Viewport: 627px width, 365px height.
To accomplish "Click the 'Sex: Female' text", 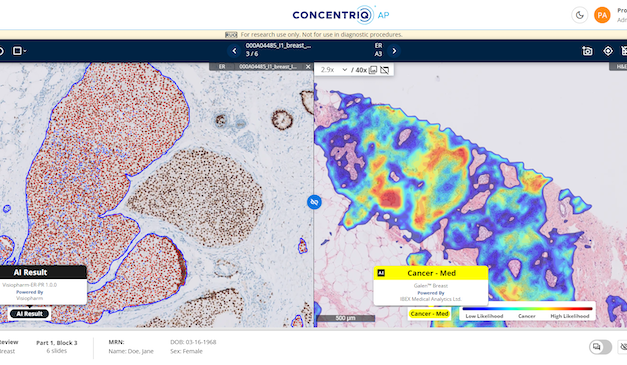I will pyautogui.click(x=186, y=351).
